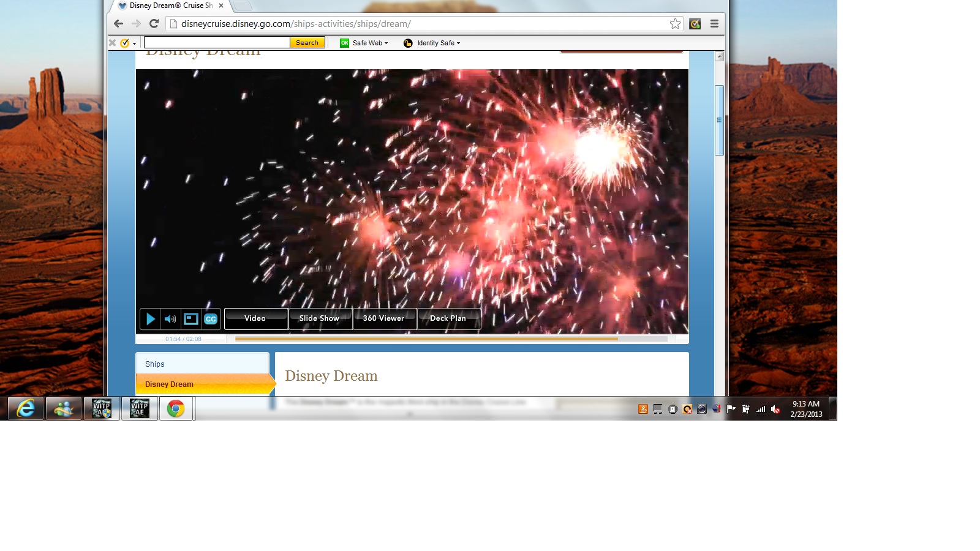Image resolution: width=980 pixels, height=551 pixels.
Task: Open the yellow tray icon with red X
Action: click(x=687, y=409)
